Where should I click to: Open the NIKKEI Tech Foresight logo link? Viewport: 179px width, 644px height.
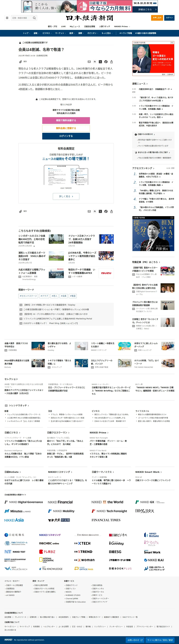pos(109,511)
